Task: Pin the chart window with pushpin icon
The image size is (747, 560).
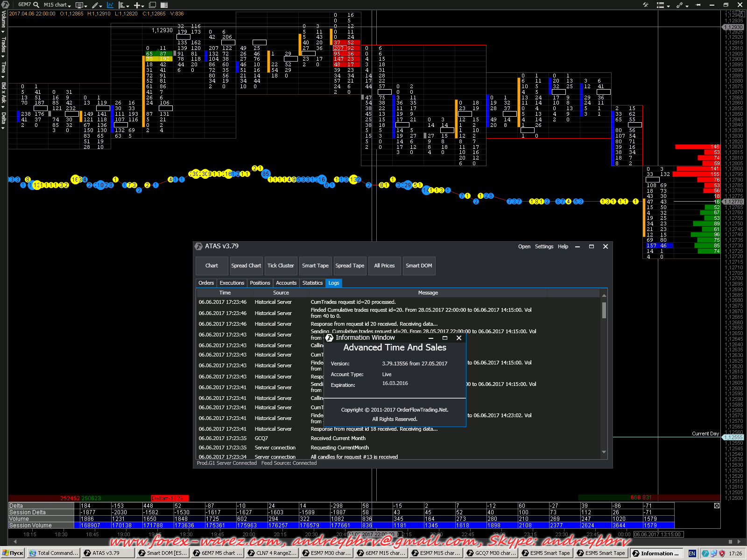Action: point(698,5)
